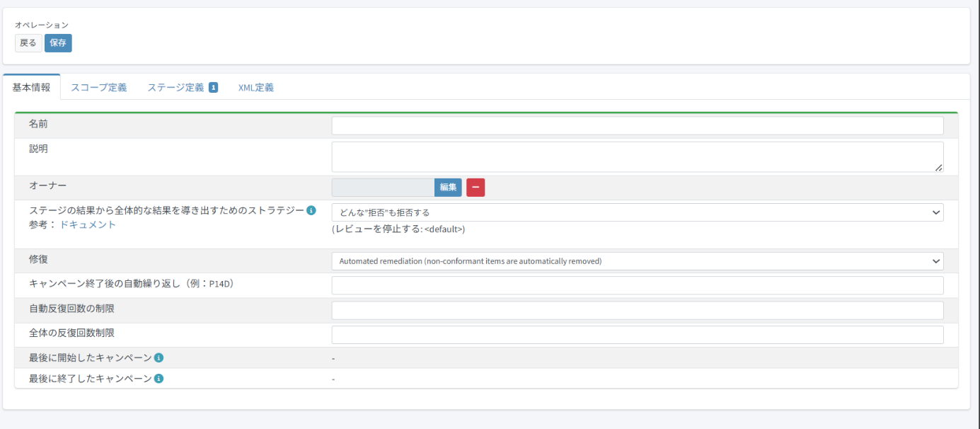Switch to スコープ定義 tab
Viewport: 980px width, 429px height.
(x=99, y=88)
